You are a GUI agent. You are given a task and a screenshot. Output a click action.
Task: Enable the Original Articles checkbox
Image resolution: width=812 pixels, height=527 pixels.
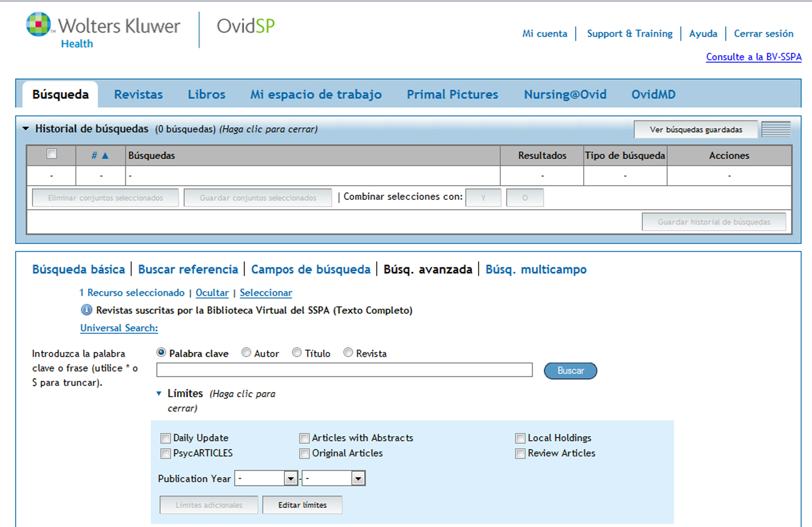(304, 453)
